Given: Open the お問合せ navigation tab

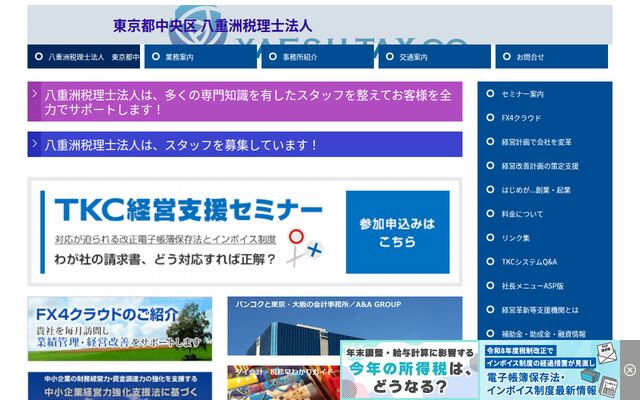Looking at the screenshot, I should tap(551, 57).
